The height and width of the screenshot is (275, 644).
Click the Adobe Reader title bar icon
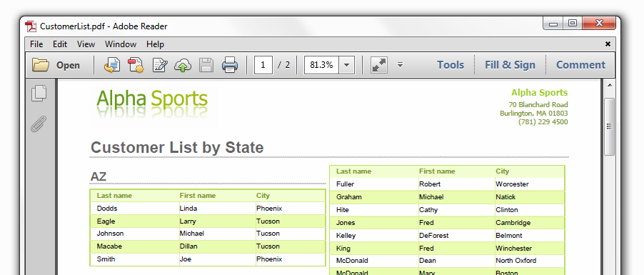tap(31, 26)
